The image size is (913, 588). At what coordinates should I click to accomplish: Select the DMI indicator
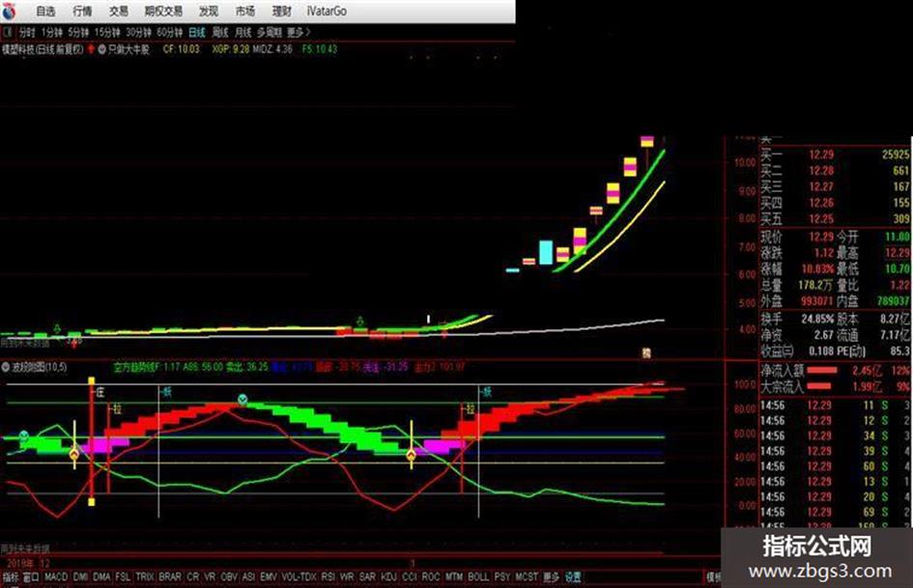coord(80,577)
